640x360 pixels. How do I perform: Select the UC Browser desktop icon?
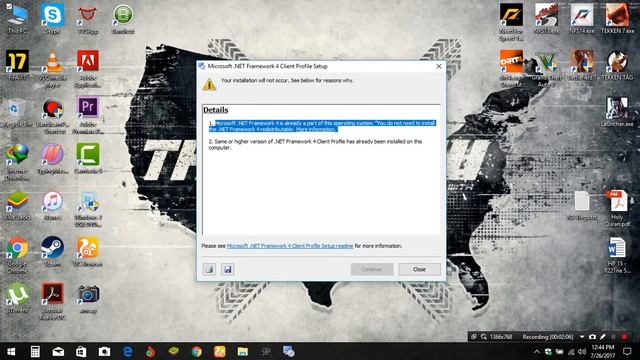[88, 251]
